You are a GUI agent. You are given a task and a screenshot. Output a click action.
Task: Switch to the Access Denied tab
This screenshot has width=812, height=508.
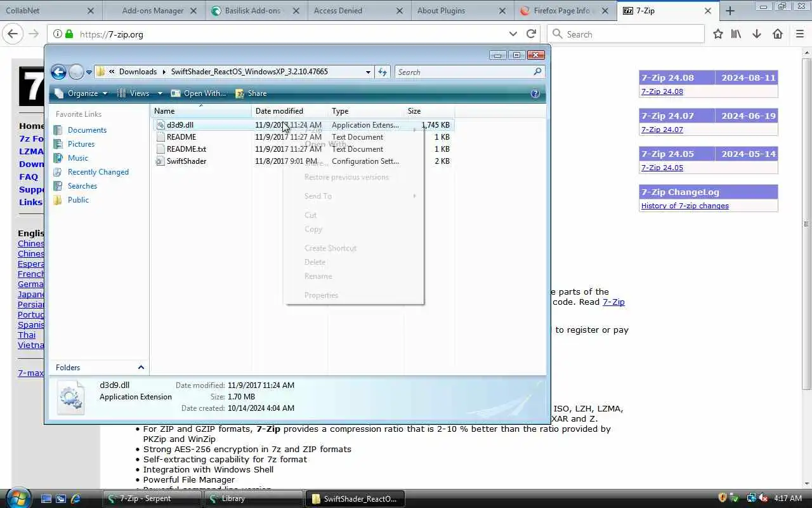pos(358,11)
